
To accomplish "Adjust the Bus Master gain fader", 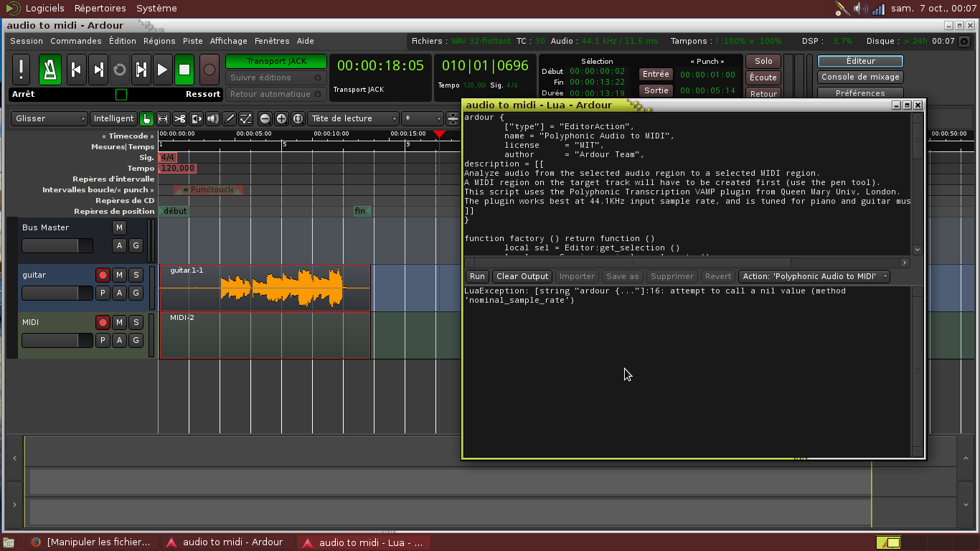I will [57, 246].
